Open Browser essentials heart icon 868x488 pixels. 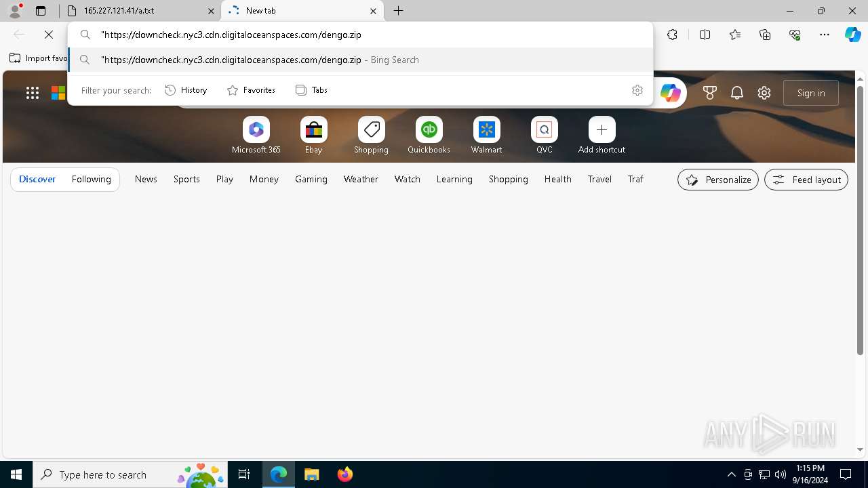click(795, 35)
